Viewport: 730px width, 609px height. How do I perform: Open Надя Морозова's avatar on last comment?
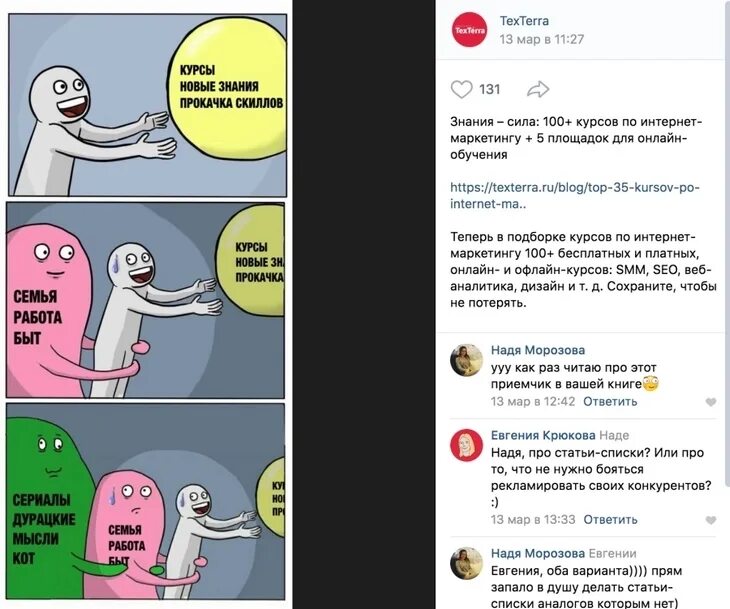[x=466, y=563]
